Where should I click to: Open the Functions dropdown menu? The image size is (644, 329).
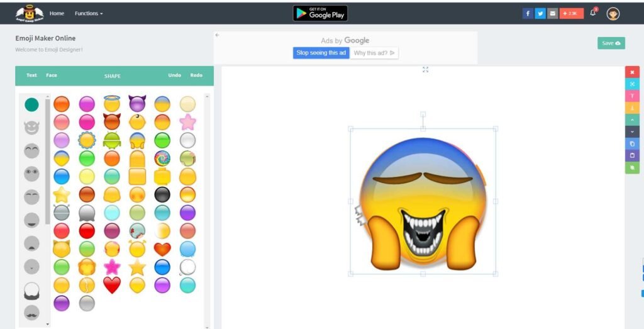(89, 14)
